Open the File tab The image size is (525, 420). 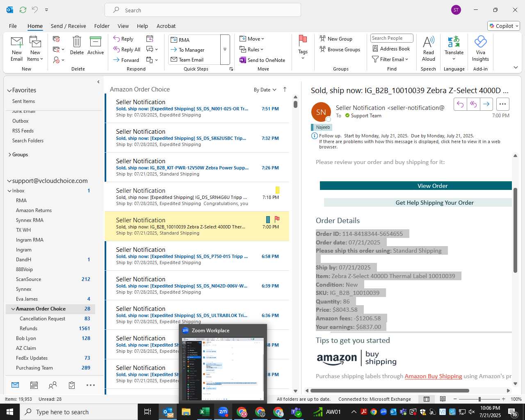point(13,26)
